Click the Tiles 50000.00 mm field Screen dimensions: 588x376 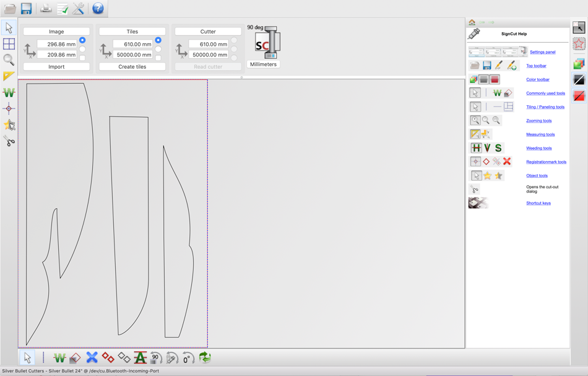point(132,55)
